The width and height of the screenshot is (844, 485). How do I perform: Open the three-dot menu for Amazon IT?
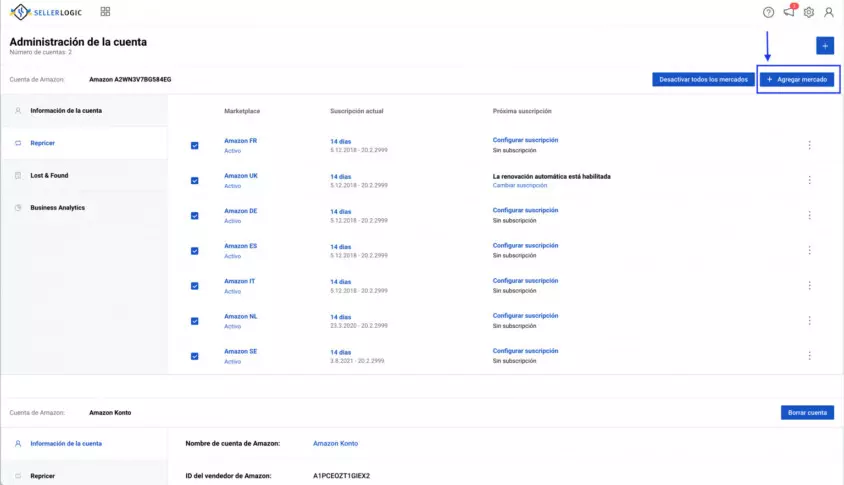tap(809, 286)
